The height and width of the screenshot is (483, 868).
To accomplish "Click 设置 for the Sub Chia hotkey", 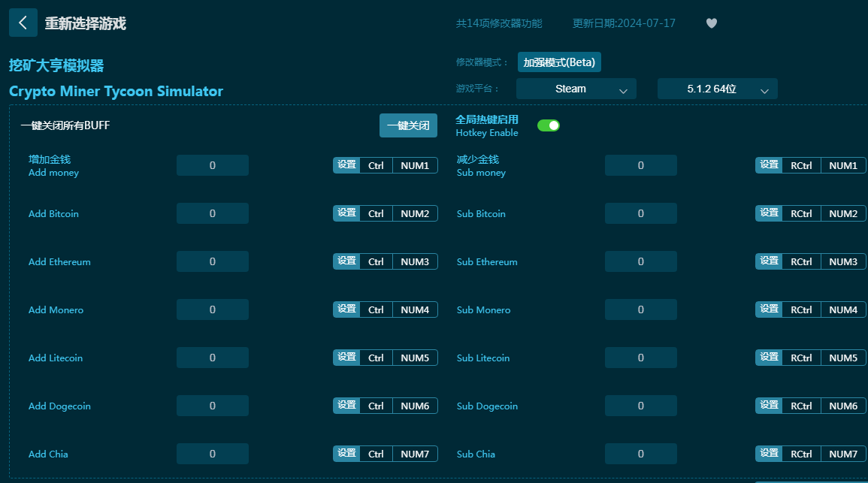I will 769,454.
